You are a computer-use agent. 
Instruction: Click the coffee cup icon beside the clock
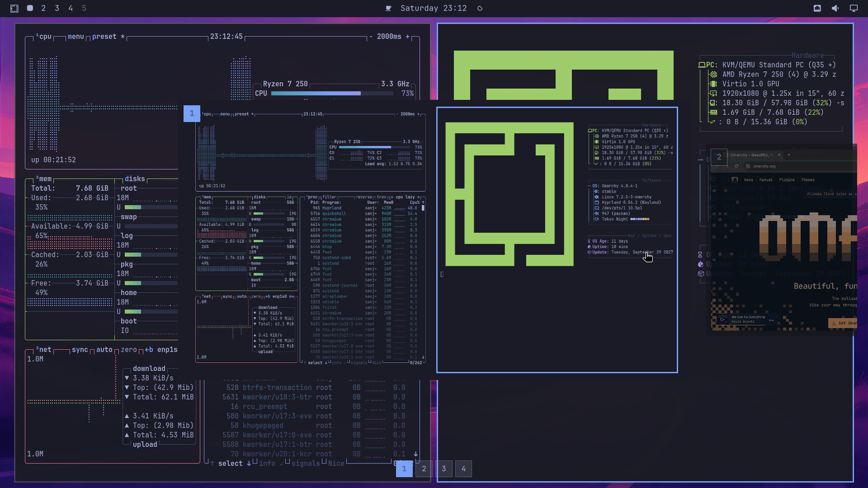[388, 8]
